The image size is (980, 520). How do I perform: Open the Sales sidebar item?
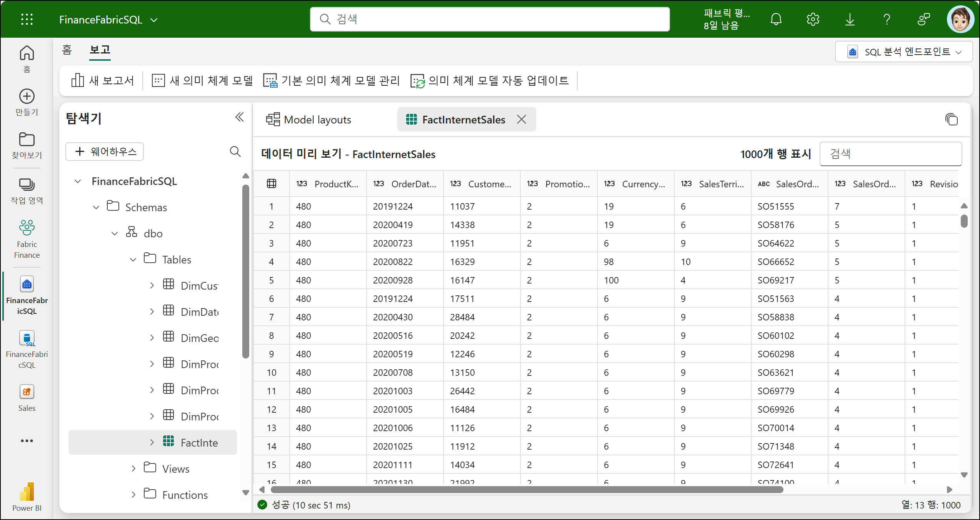27,398
